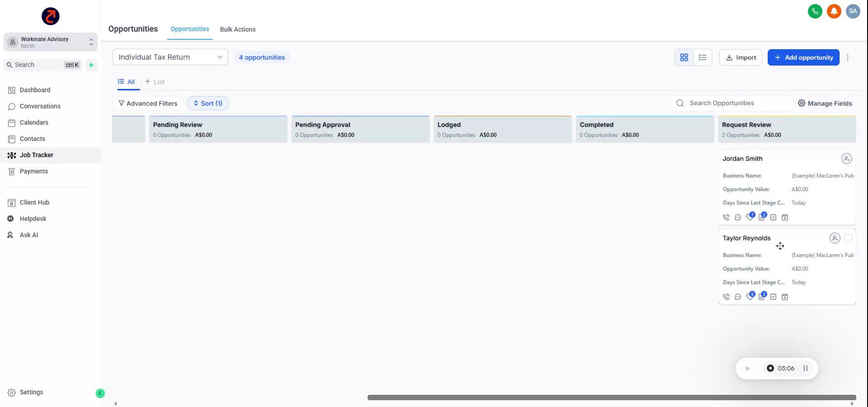868x407 pixels.
Task: Click the tasks check icon on Taylor Reynolds' card
Action: (774, 297)
